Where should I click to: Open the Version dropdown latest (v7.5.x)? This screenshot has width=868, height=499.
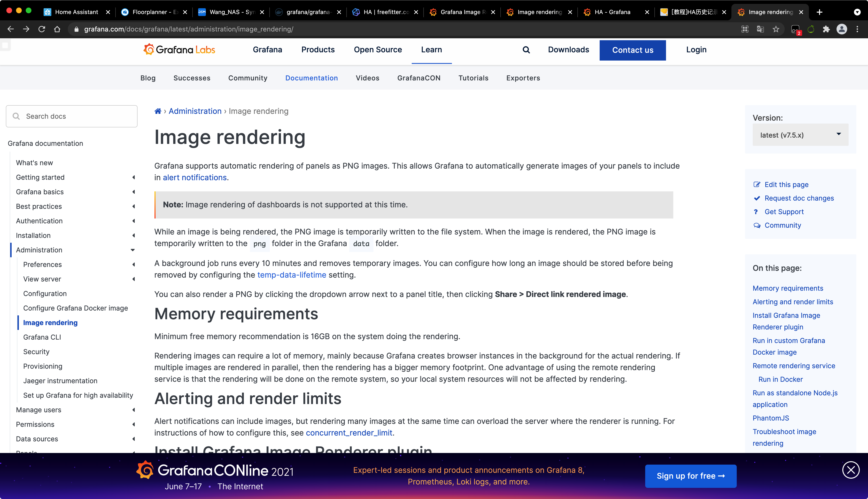tap(800, 135)
